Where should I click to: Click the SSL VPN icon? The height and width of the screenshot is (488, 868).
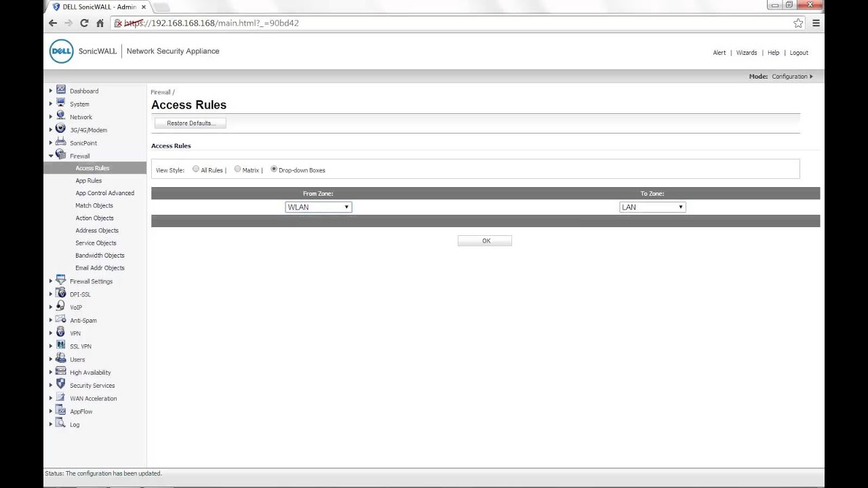point(61,346)
